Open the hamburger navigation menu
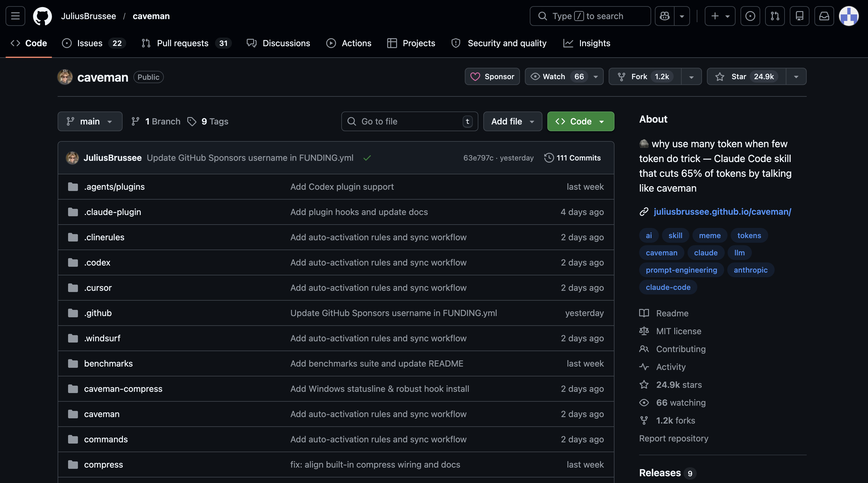868x483 pixels. coord(15,16)
